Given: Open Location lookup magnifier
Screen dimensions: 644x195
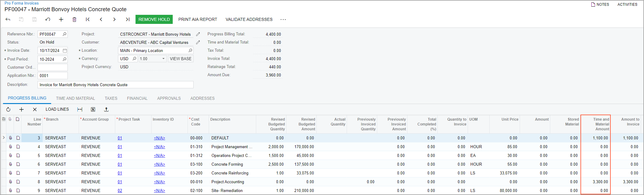Looking at the screenshot, I should click(190, 50).
